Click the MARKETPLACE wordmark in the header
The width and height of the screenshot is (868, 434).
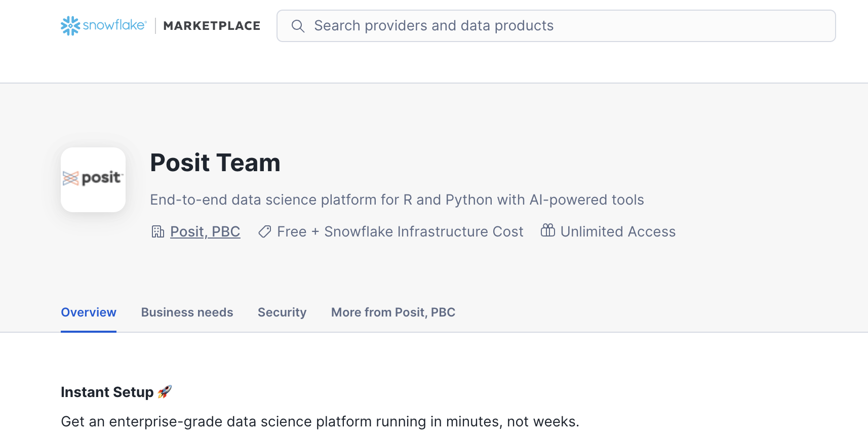[x=212, y=26]
